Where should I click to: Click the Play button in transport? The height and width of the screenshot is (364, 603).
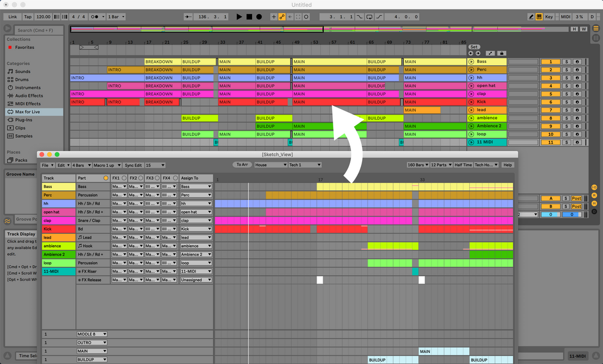click(239, 16)
